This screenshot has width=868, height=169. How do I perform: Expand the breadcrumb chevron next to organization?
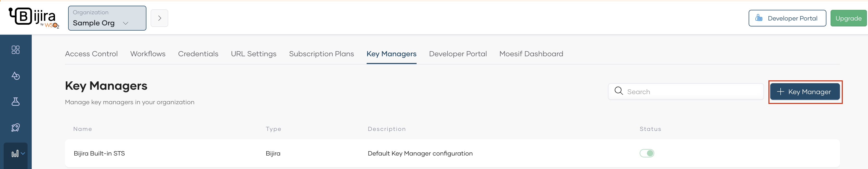159,18
